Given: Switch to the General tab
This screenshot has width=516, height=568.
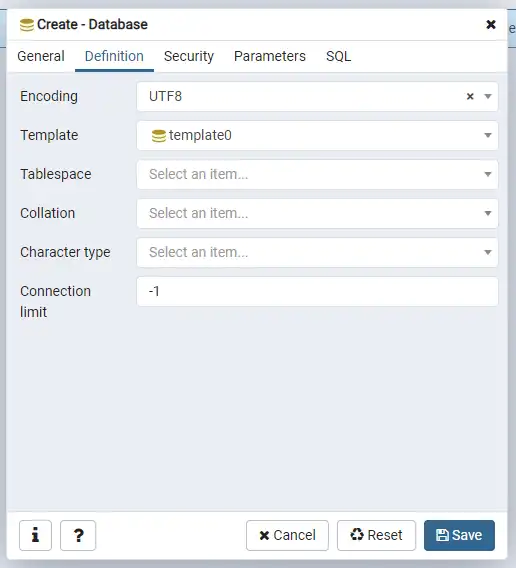Looking at the screenshot, I should point(41,56).
